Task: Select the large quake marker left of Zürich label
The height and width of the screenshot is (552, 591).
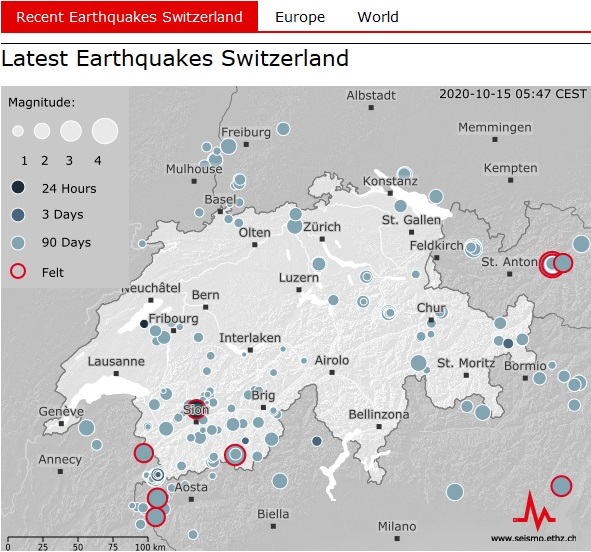Action: click(x=294, y=226)
